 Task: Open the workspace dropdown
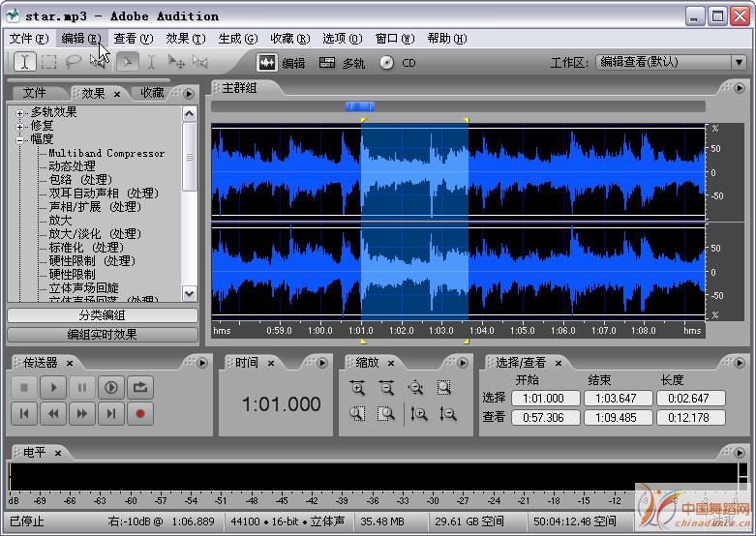(738, 62)
